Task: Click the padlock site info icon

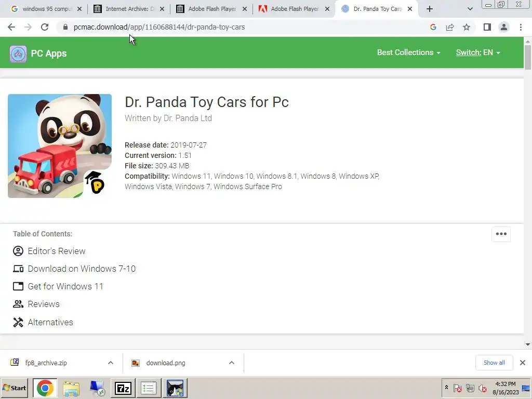Action: [65, 27]
